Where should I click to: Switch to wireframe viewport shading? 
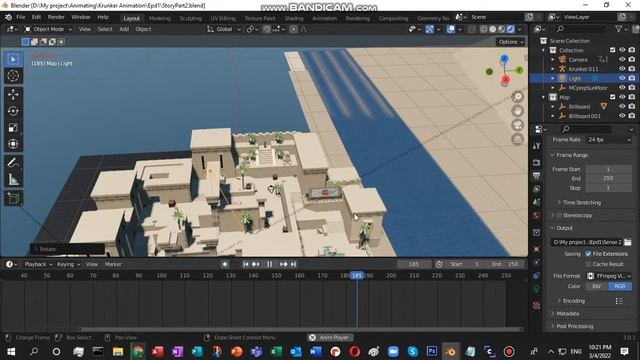pos(484,29)
